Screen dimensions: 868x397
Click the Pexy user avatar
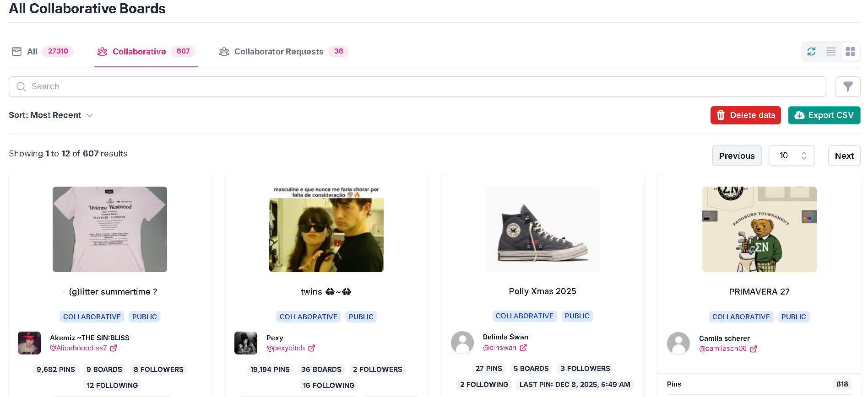246,343
